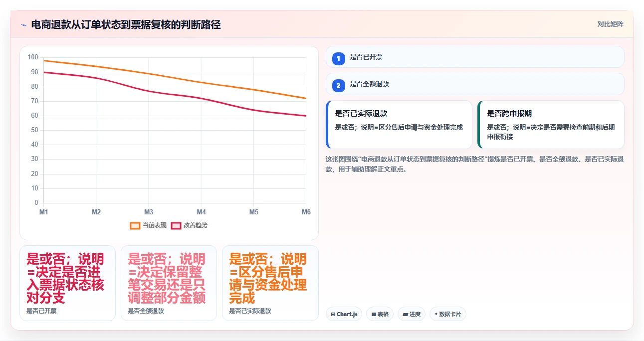The width and height of the screenshot is (644, 341).
Task: Select step 2 number badge
Action: click(x=339, y=85)
